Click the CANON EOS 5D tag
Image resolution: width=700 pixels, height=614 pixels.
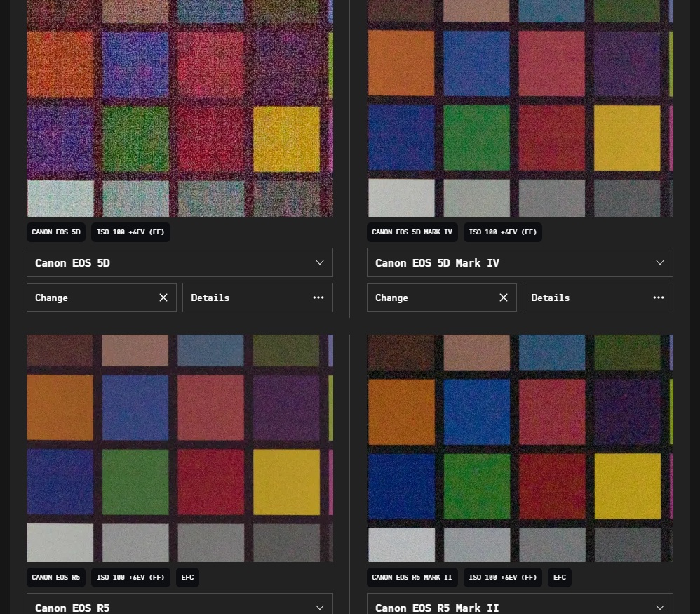point(56,232)
